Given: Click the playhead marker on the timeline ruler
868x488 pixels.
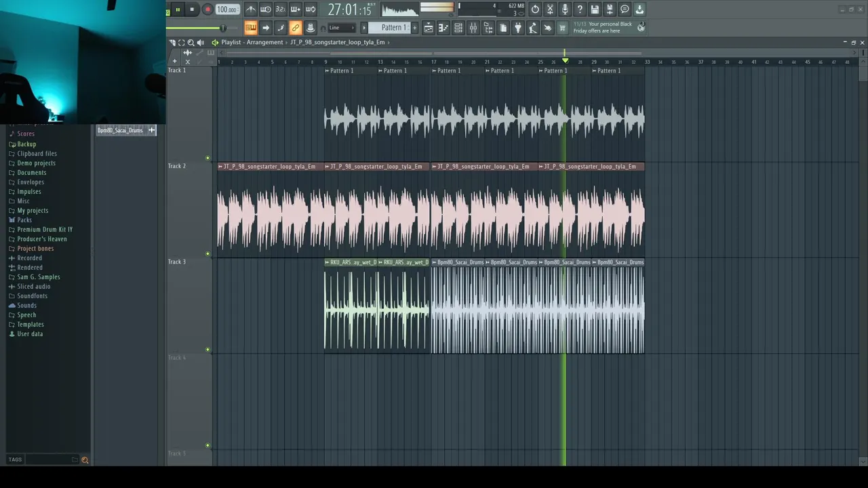Looking at the screenshot, I should tap(565, 61).
